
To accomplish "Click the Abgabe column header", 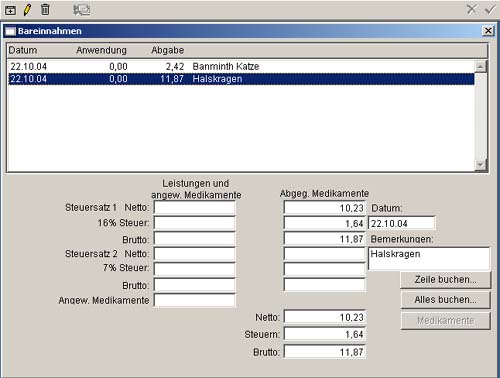I will click(168, 50).
